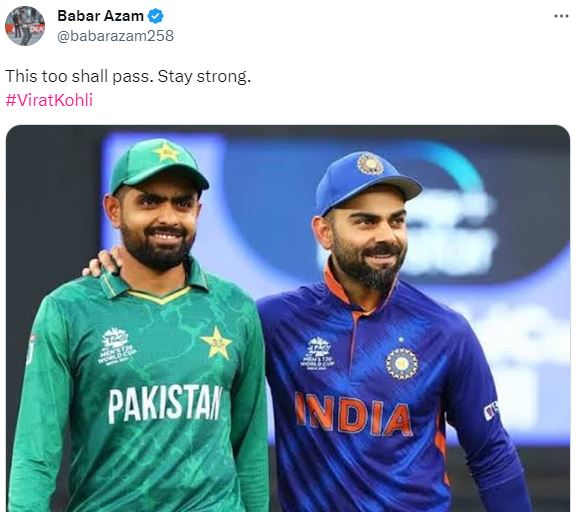Click the INDIA lettering on the blue jersey
577x512 pixels.
point(354,414)
